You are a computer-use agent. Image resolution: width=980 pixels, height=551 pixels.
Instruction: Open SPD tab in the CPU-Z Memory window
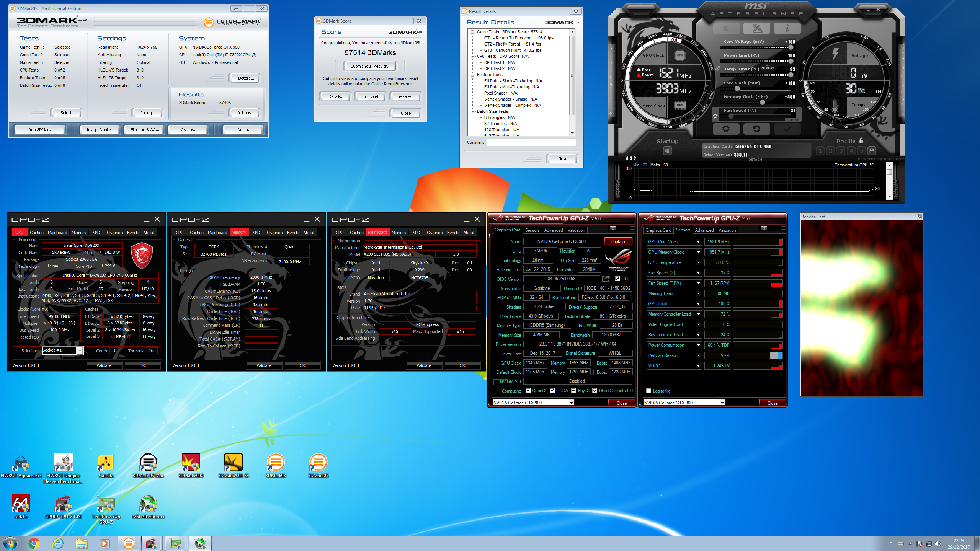pos(256,233)
